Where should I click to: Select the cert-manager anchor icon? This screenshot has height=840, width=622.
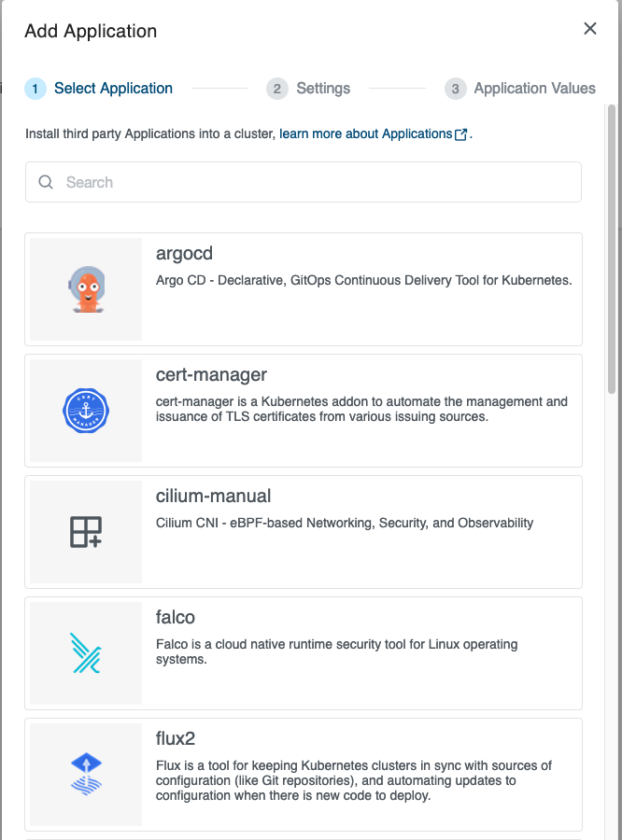85,411
